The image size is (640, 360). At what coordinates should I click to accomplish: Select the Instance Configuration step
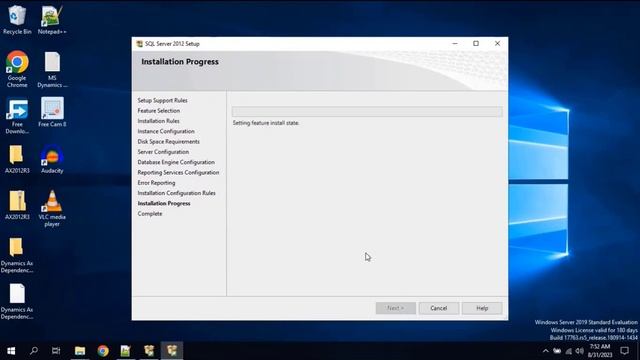166,131
